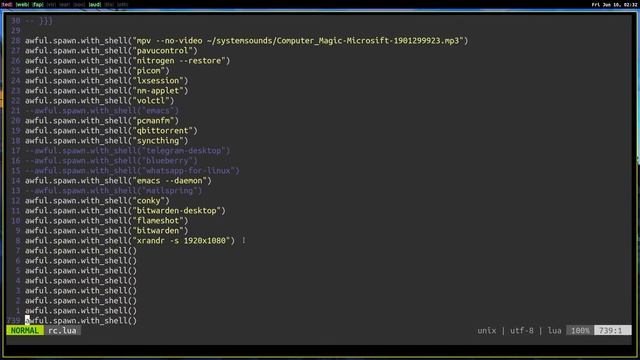Place cursor on the xrandr -s 1920x1080 line
This screenshot has height=360, width=640.
130,241
